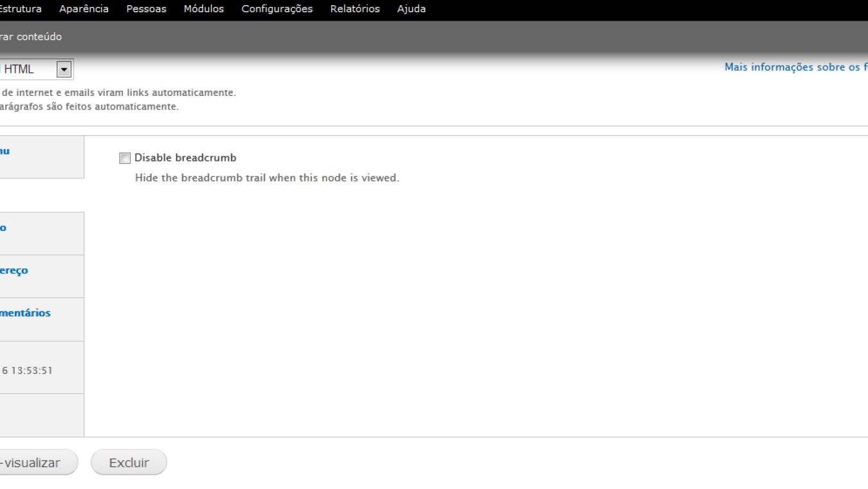This screenshot has width=868, height=489.
Task: Enable the 'Disable breadcrumb' checkbox
Action: [x=125, y=158]
